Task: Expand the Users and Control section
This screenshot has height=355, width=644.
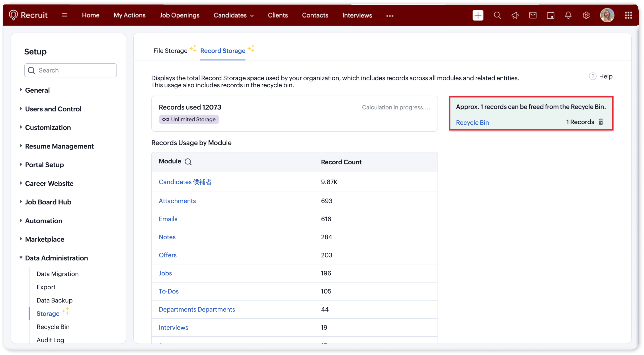Action: [53, 109]
